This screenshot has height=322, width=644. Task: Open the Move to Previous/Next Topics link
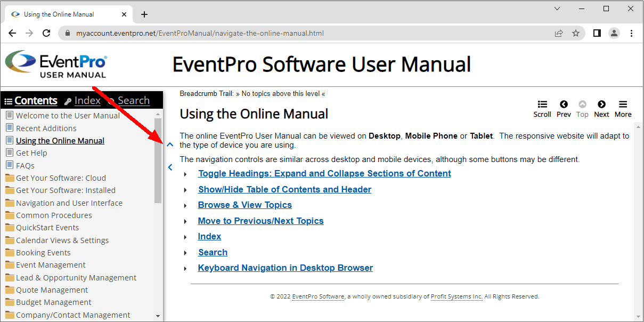(x=261, y=221)
